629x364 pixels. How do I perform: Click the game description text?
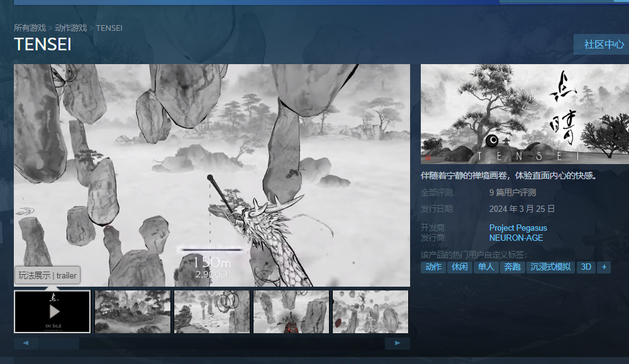(x=509, y=175)
